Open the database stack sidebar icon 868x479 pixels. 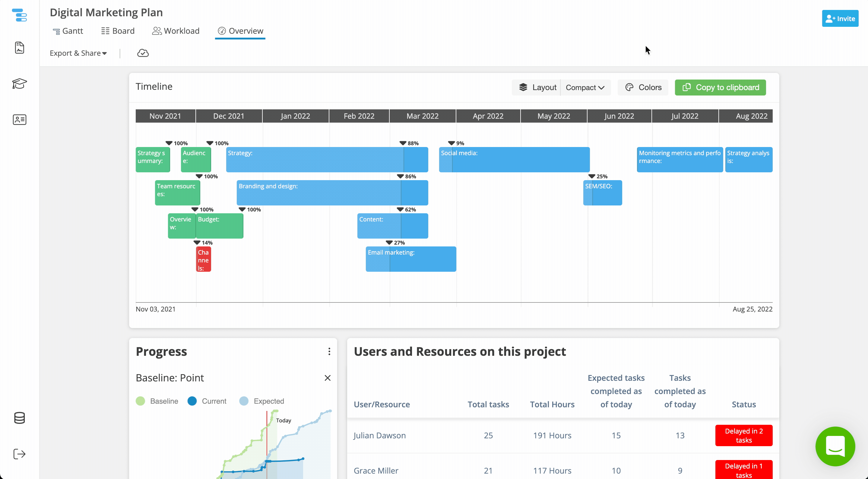(x=20, y=418)
